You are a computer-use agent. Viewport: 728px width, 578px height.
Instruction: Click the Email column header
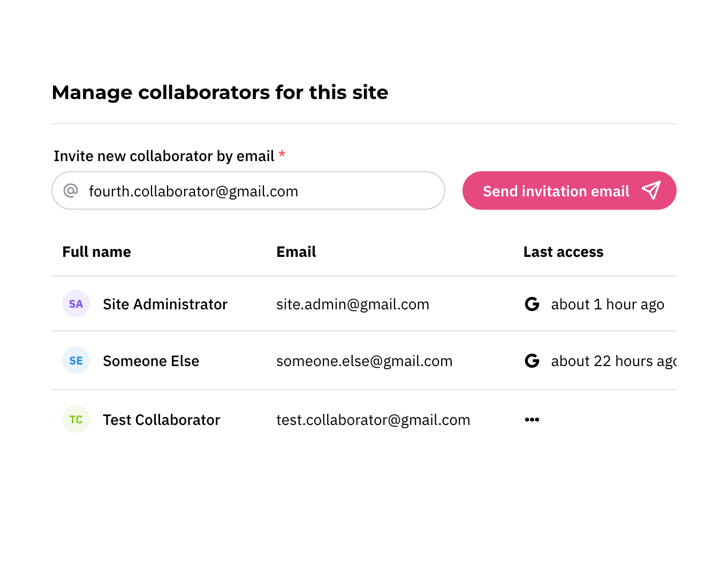pos(296,252)
